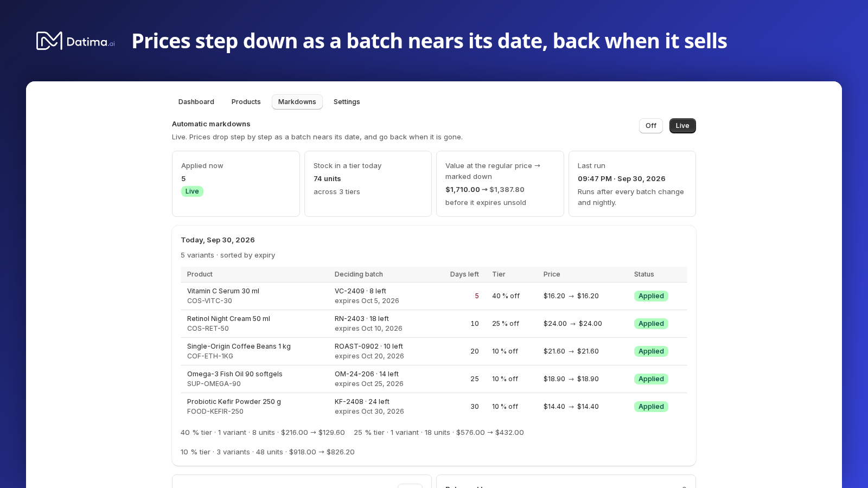The image size is (868, 488).
Task: Click the Product column header
Action: [200, 274]
